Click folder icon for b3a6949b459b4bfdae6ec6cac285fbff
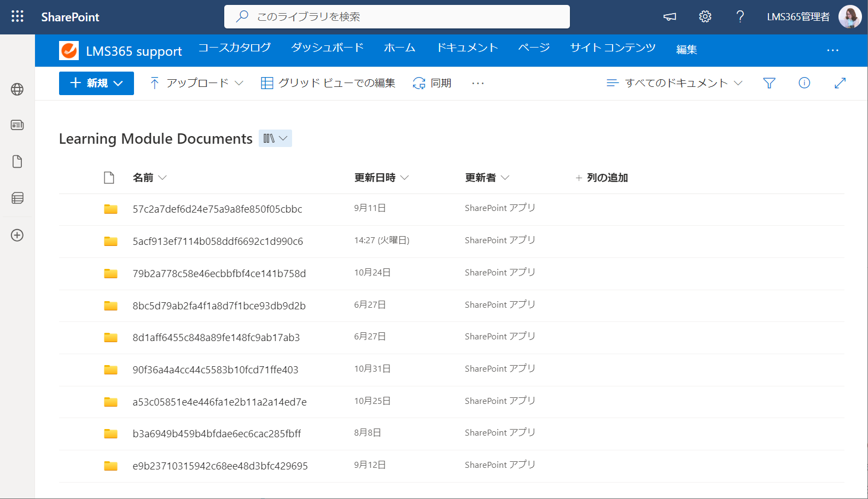The width and height of the screenshot is (868, 499). (x=110, y=433)
